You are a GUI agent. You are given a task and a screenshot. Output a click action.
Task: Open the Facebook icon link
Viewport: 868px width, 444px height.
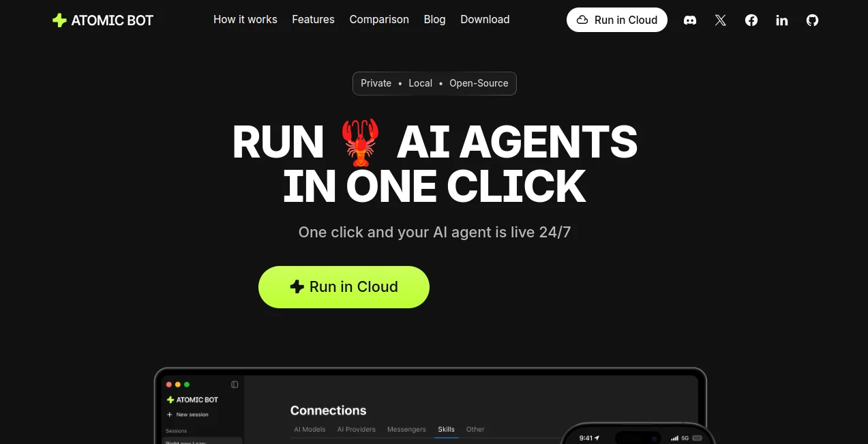pyautogui.click(x=751, y=20)
